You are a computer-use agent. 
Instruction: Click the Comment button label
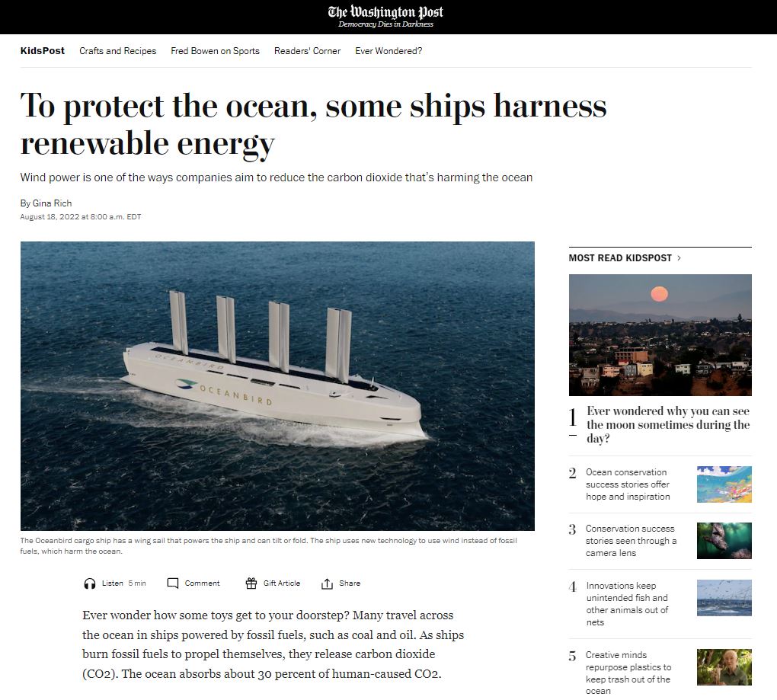(202, 583)
